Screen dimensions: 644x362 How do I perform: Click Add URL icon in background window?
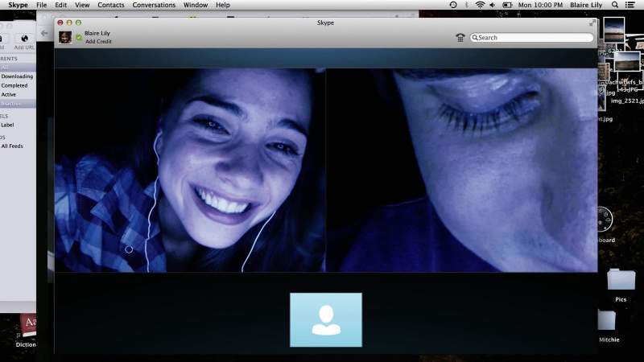pyautogui.click(x=25, y=39)
